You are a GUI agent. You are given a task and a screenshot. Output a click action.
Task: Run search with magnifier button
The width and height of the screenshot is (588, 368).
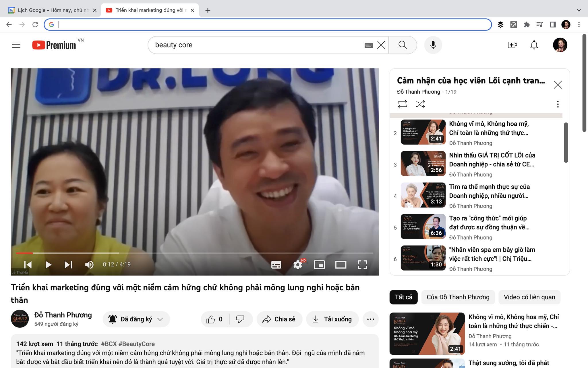pyautogui.click(x=403, y=45)
